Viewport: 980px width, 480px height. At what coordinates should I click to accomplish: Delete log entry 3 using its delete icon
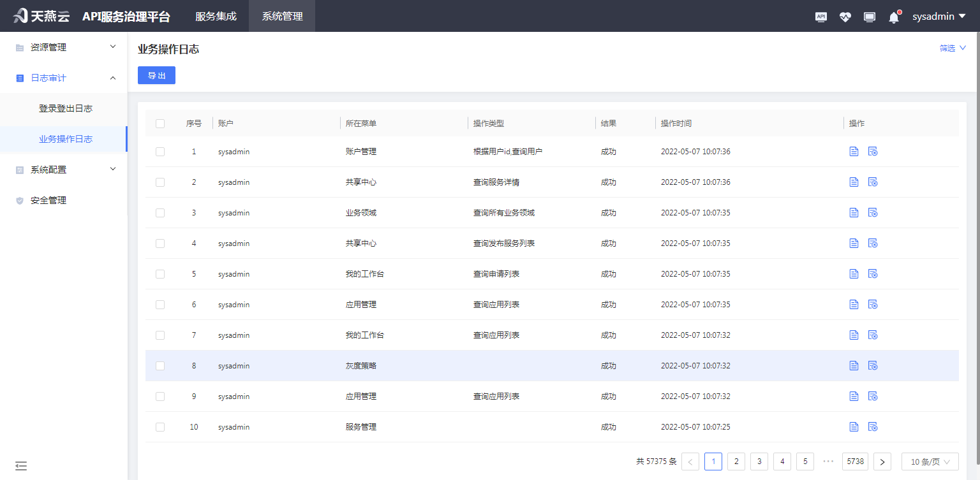(x=873, y=212)
